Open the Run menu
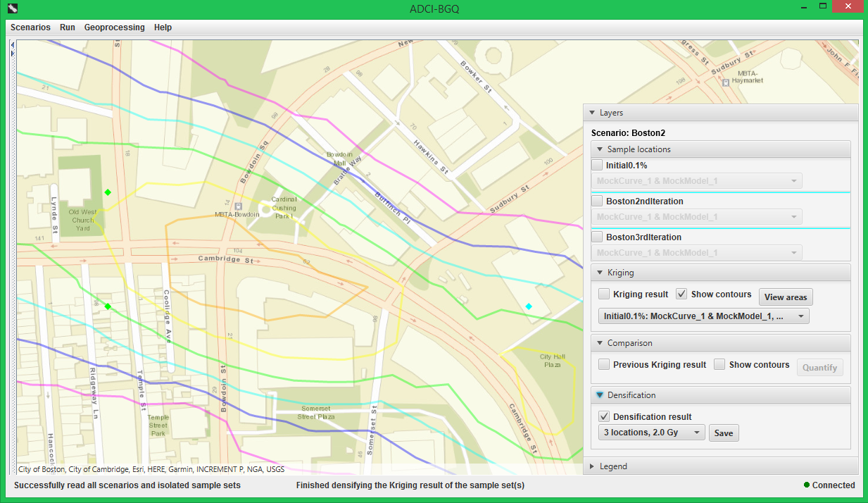Image resolution: width=868 pixels, height=503 pixels. (68, 27)
